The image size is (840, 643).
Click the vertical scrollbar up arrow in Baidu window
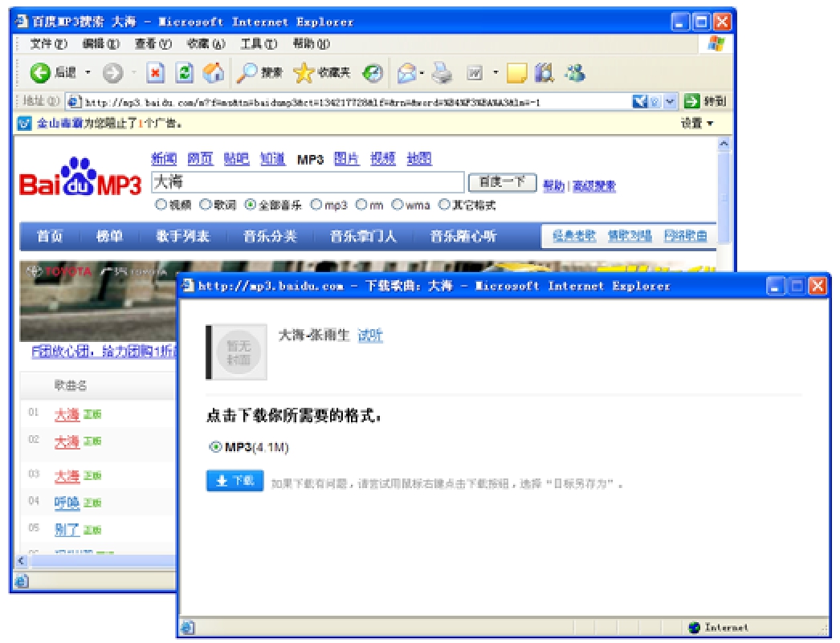(x=724, y=144)
